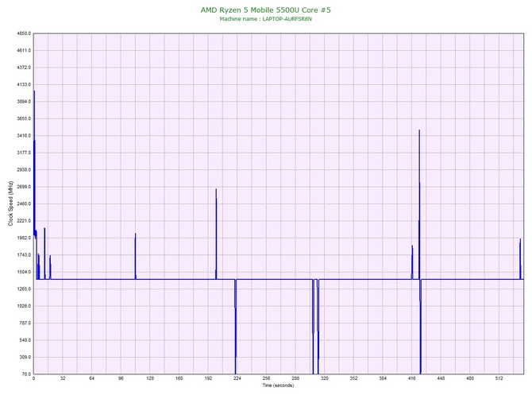Click the 96 seconds x-axis tick label
Image resolution: width=532 pixels, height=399 pixels.
click(x=121, y=378)
